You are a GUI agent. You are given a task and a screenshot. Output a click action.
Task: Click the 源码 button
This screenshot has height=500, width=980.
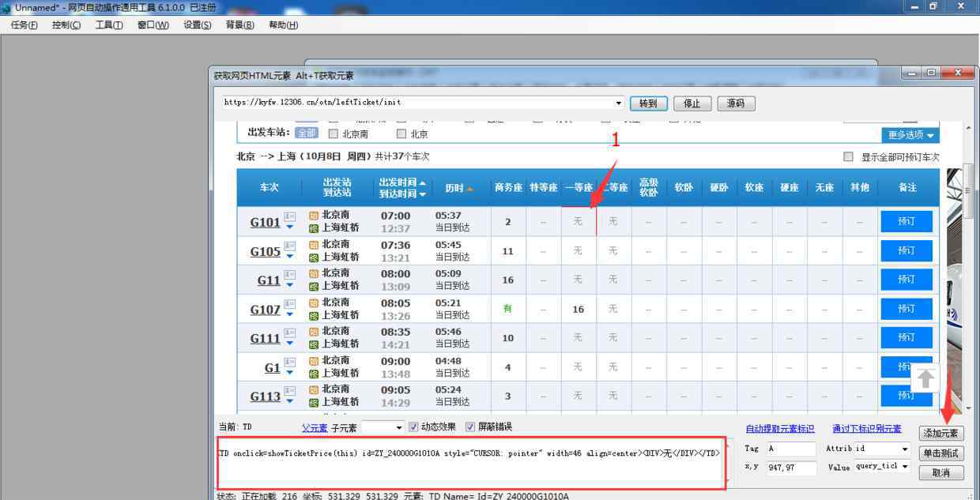point(736,103)
